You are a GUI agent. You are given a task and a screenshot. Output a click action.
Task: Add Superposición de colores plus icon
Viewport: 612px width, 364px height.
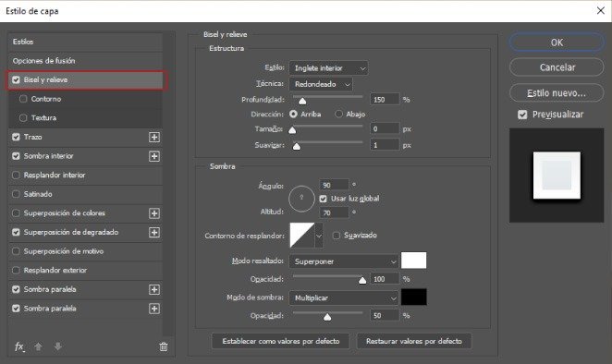[154, 213]
